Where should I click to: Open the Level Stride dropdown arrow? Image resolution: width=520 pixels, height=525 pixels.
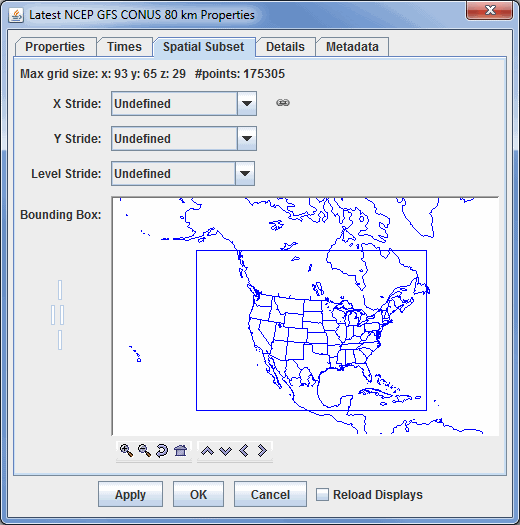click(x=245, y=173)
